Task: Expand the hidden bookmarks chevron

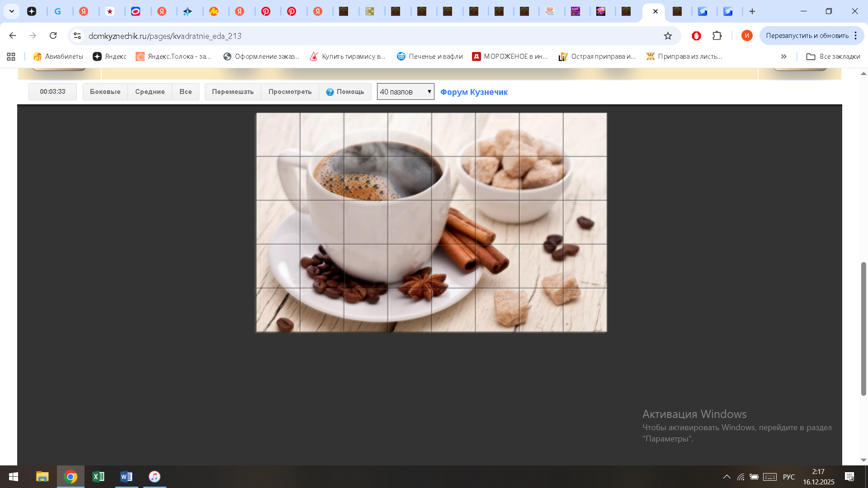Action: (783, 56)
